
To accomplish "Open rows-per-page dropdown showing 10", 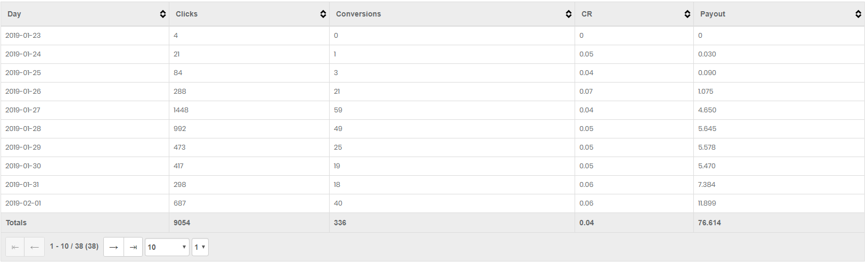I will (167, 247).
